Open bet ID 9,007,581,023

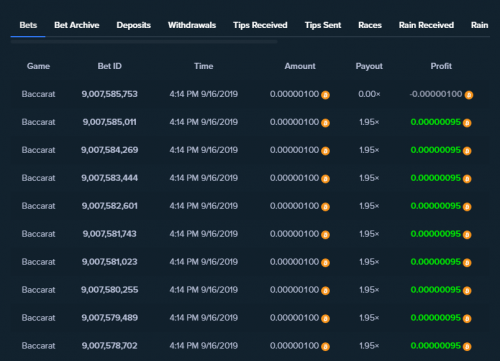pyautogui.click(x=110, y=262)
